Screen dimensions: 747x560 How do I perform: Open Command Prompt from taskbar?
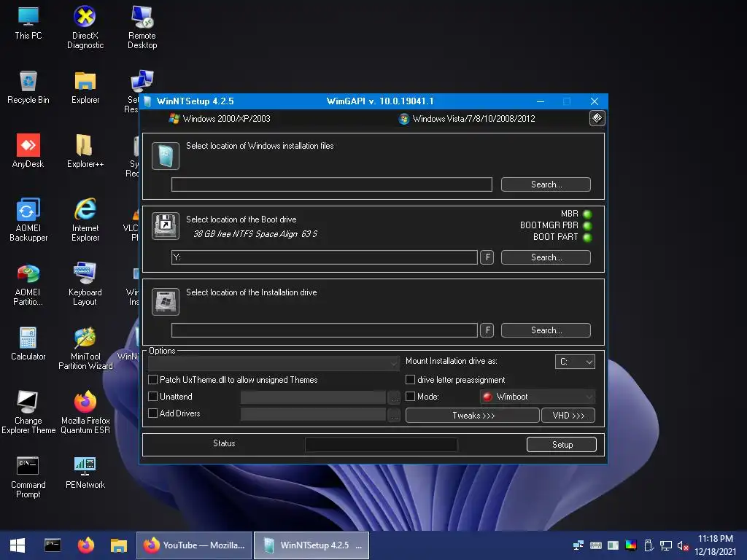click(53, 545)
